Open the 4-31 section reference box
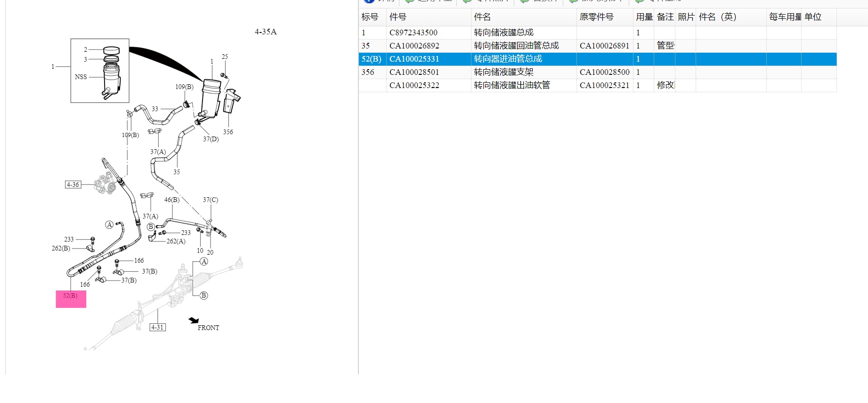The height and width of the screenshot is (403, 868). [157, 327]
